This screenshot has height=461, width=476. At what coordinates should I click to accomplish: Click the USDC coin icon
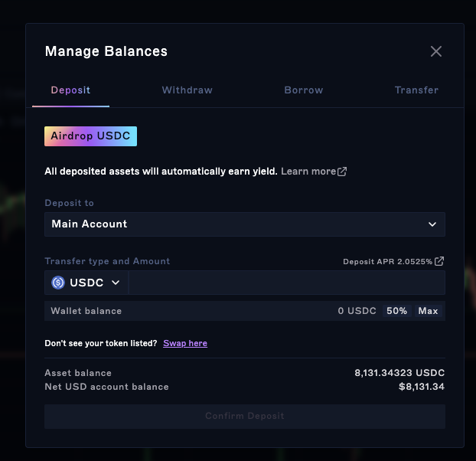coord(58,283)
